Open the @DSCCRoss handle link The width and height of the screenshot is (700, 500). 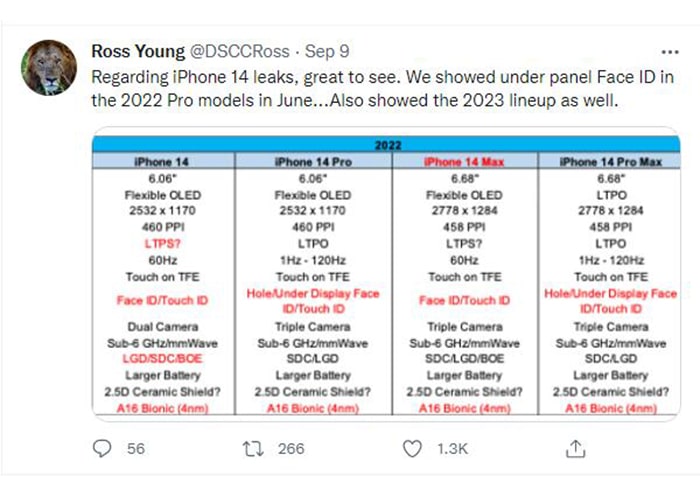240,51
